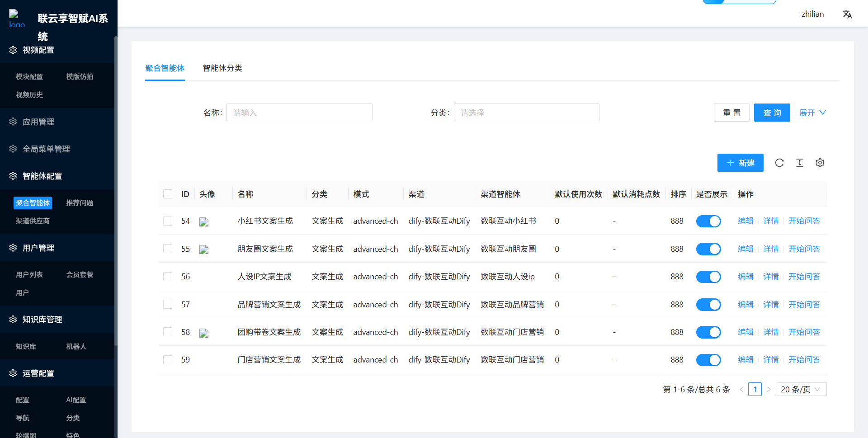This screenshot has width=868, height=438.
Task: Click 编辑 link for 品牌营销文案生成
Action: [x=745, y=304]
